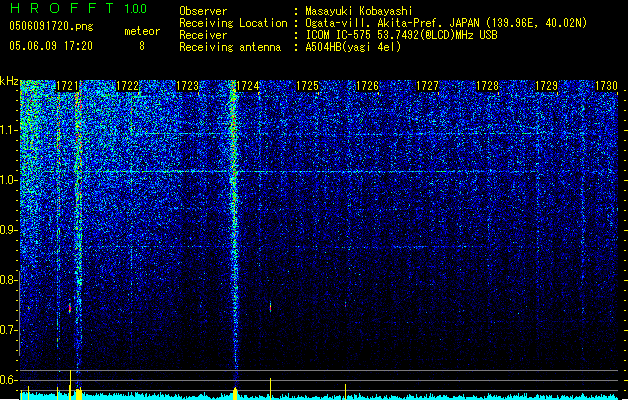Click the 0.7 kHz axis label
The width and height of the screenshot is (629, 400).
click(x=9, y=330)
